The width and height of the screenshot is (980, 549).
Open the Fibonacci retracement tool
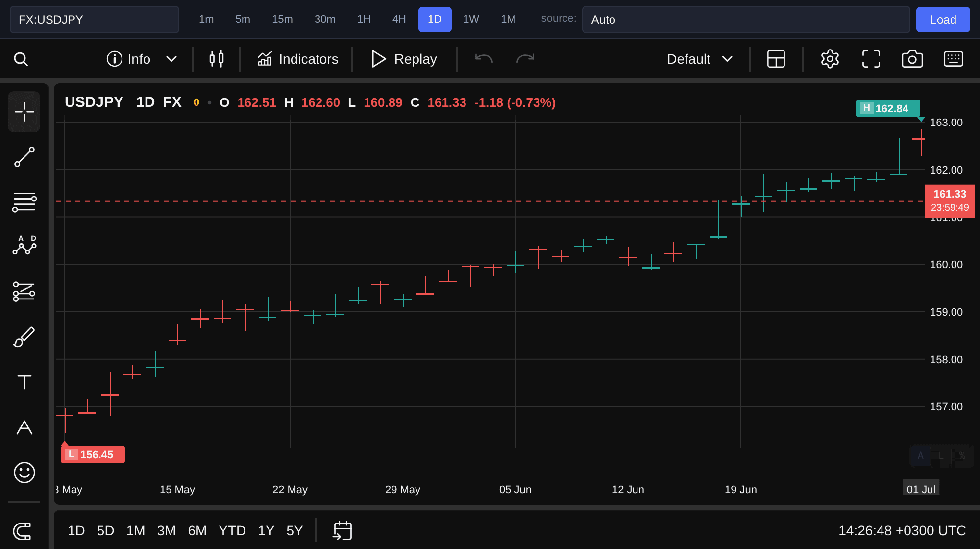(24, 202)
